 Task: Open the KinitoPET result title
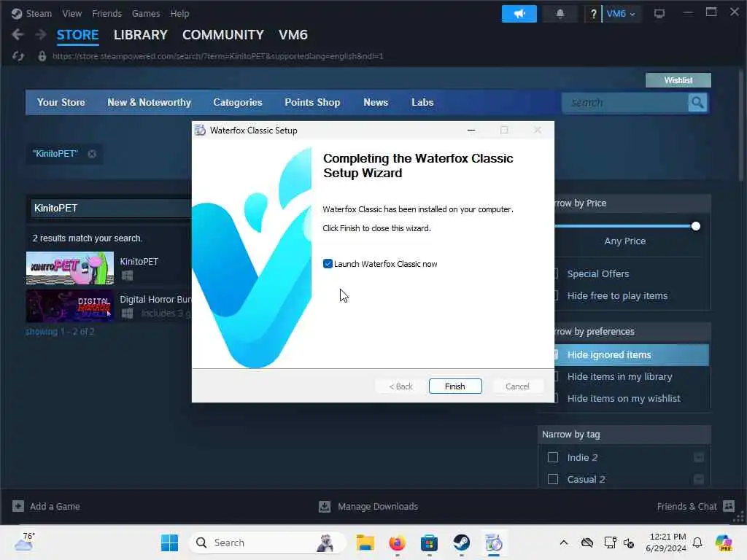point(139,262)
